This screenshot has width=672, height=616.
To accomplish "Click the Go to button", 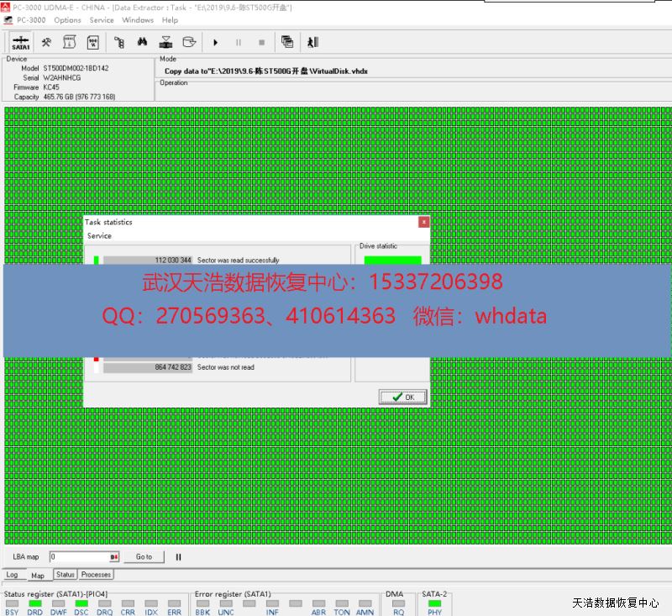I will point(144,556).
